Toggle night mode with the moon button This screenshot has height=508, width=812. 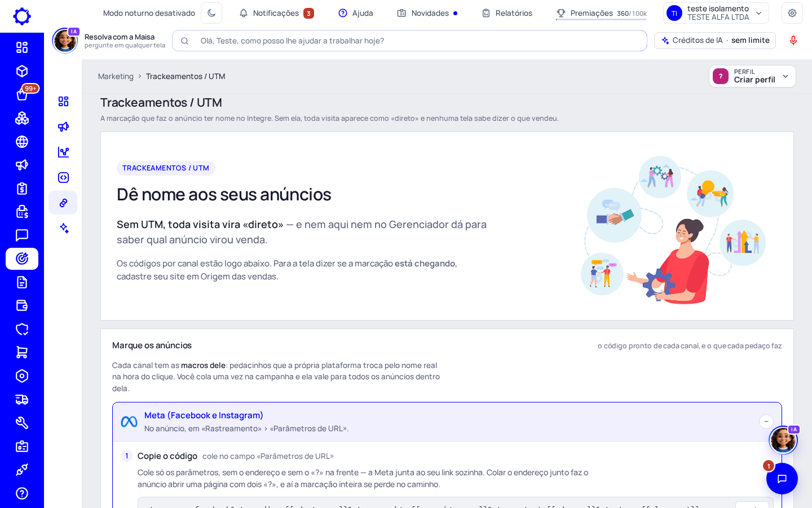[211, 13]
